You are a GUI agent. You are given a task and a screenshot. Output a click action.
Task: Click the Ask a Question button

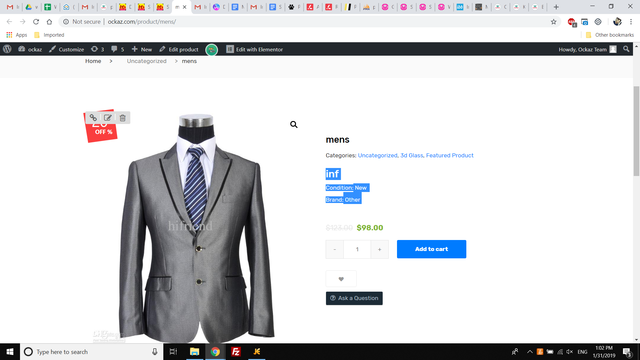click(x=354, y=298)
